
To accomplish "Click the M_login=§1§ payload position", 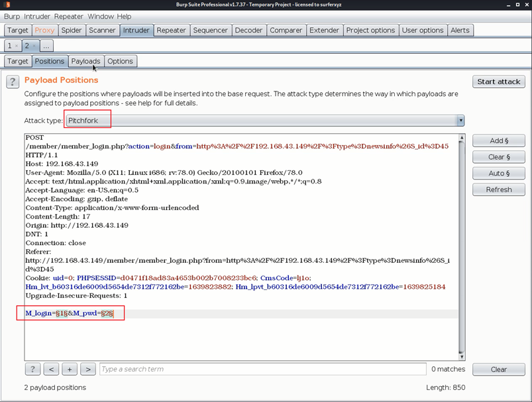I will coord(46,313).
